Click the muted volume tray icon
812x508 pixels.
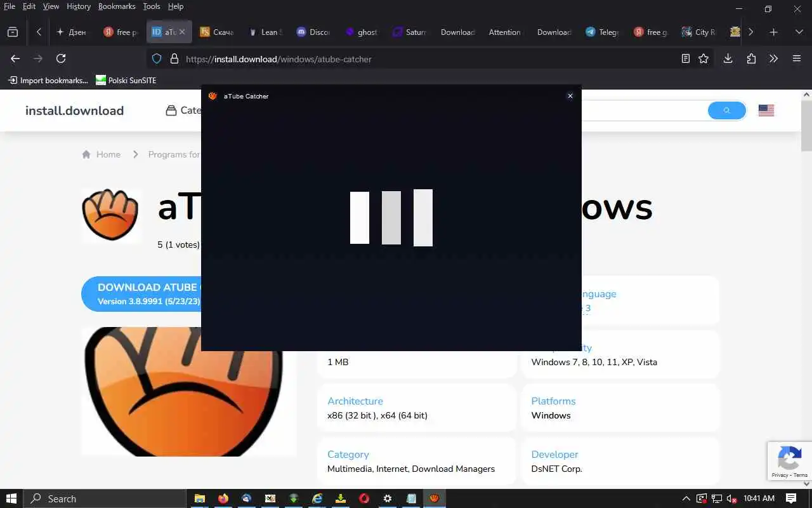pos(731,498)
